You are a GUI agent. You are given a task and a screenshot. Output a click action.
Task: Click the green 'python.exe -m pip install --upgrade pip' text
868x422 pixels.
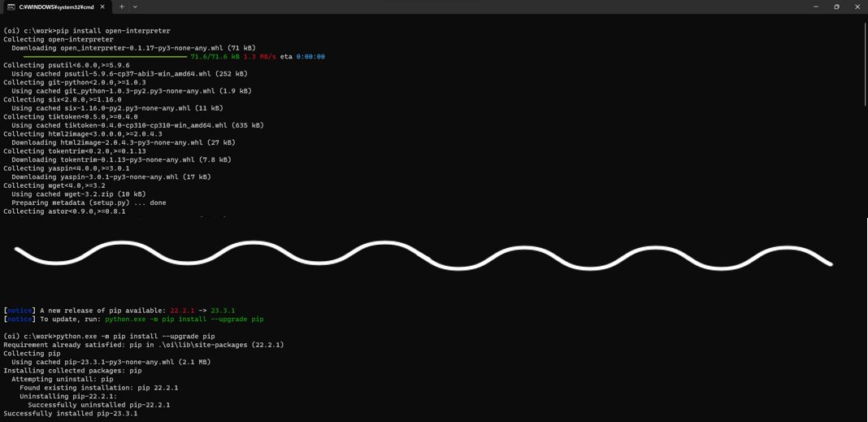(184, 320)
